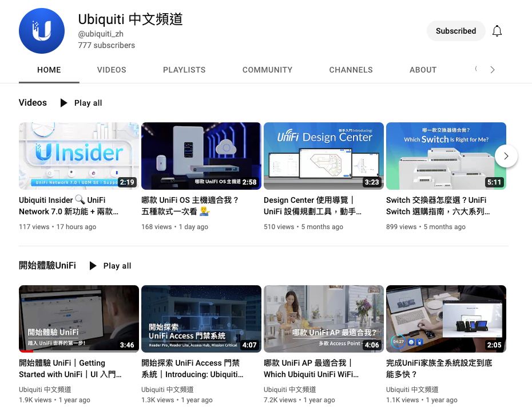Switch to the VIDEOS tab
The width and height of the screenshot is (532, 412).
pos(112,70)
